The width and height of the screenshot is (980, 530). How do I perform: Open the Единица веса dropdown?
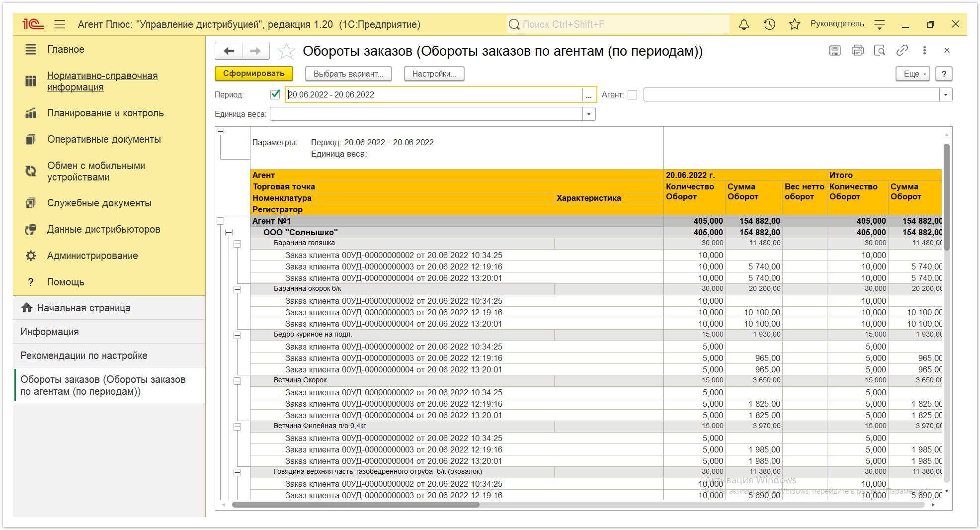[x=589, y=114]
